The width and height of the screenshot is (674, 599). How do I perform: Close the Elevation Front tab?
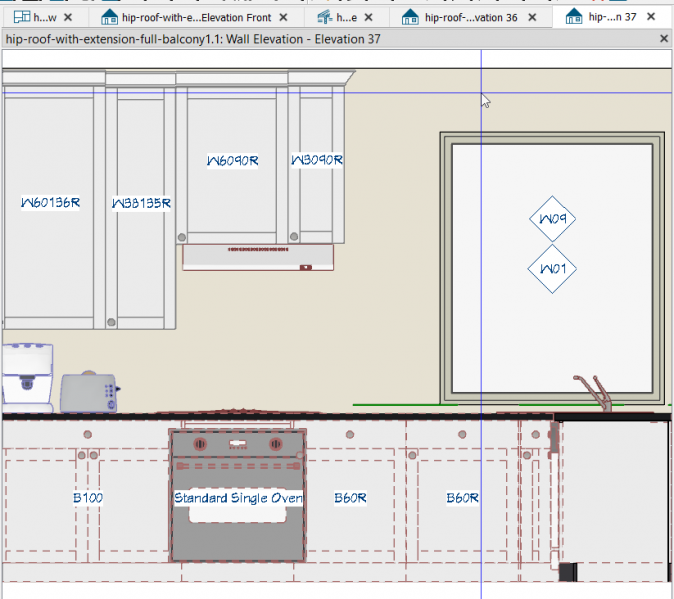[x=283, y=18]
